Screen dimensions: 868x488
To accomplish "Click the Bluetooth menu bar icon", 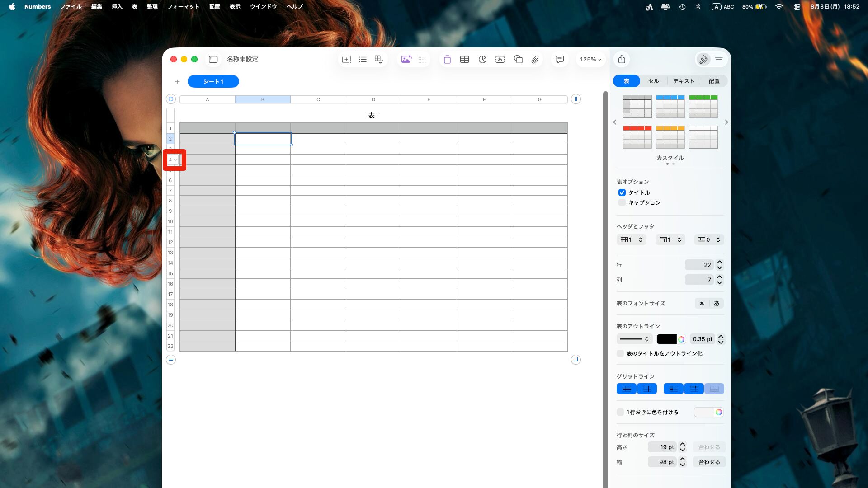I will [x=698, y=7].
